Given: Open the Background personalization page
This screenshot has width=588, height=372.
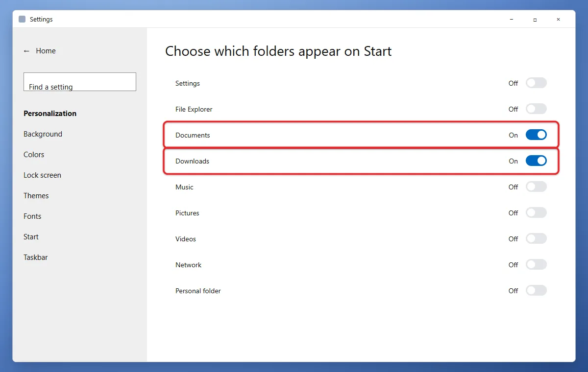Looking at the screenshot, I should click(x=43, y=134).
